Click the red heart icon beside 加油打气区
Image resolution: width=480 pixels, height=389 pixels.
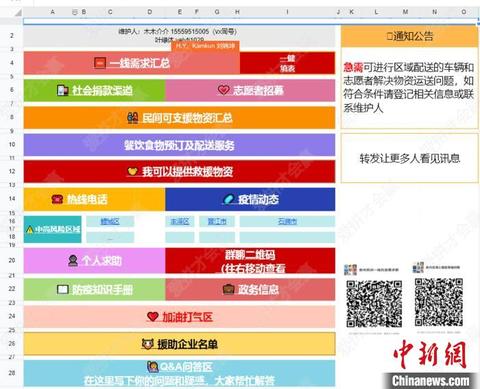tap(153, 317)
